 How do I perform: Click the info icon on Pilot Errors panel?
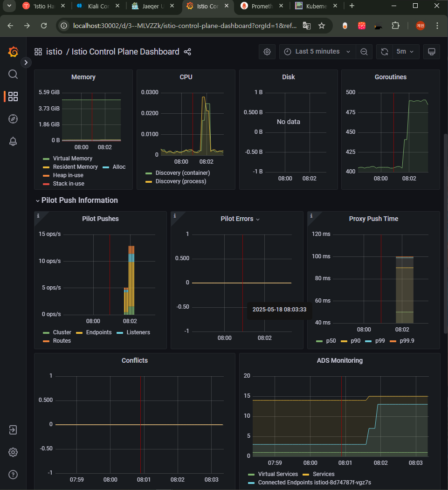(x=175, y=215)
